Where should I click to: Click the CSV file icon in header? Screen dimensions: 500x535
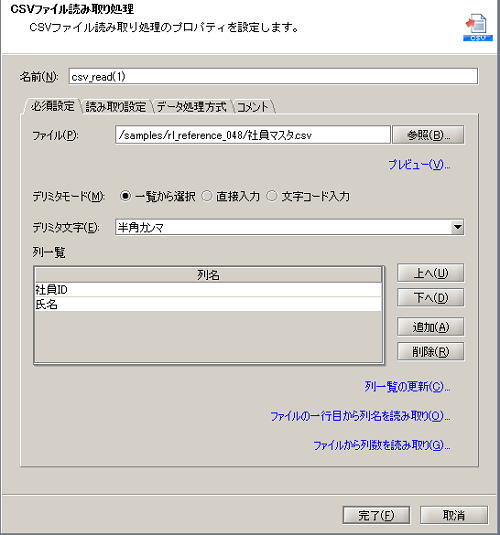point(478,27)
